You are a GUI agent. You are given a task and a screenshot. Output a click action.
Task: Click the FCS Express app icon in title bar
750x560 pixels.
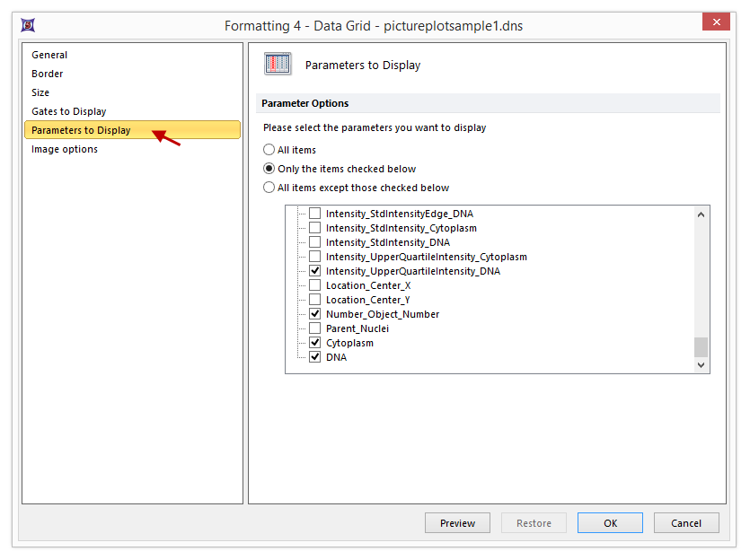pos(28,25)
